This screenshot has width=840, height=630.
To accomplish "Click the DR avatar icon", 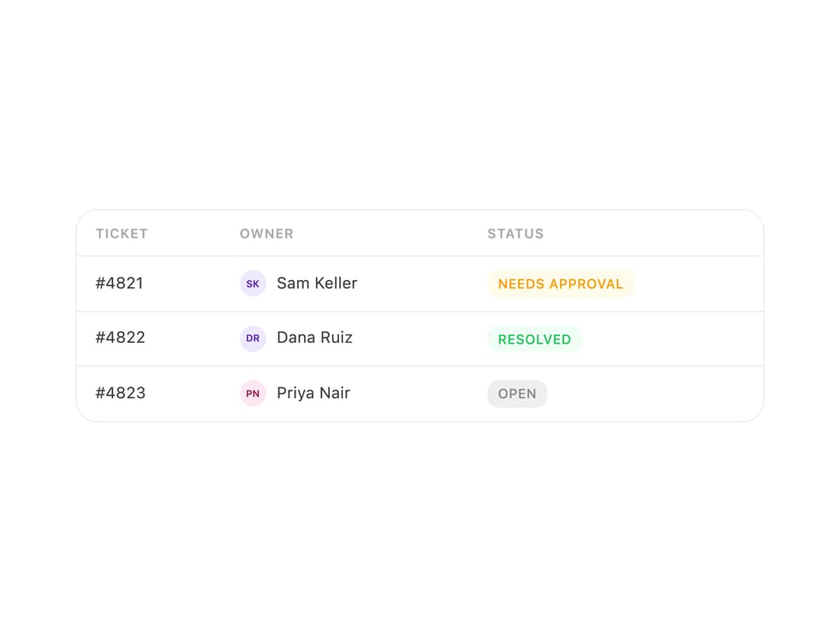I will pyautogui.click(x=253, y=338).
